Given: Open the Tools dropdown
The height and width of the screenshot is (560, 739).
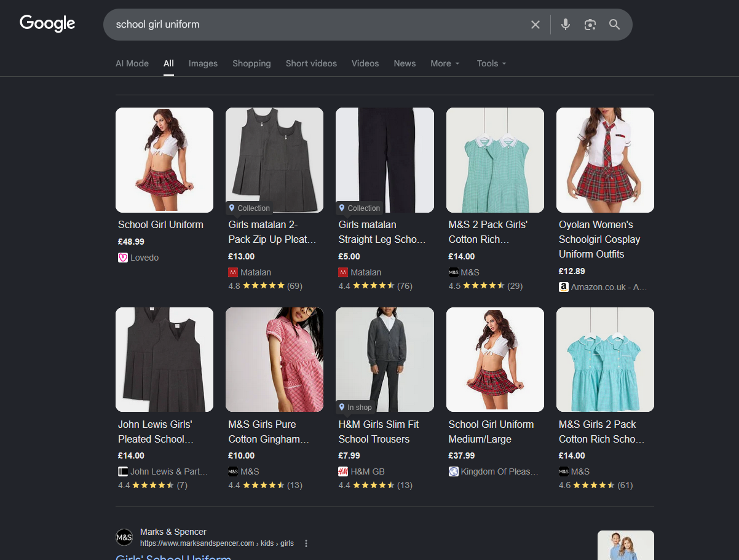Looking at the screenshot, I should click(x=492, y=63).
